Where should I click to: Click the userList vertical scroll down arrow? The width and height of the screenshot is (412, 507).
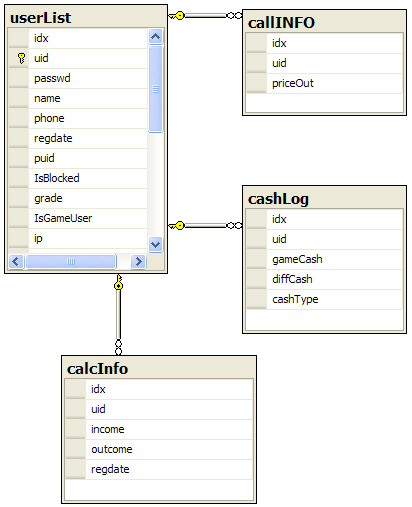point(155,244)
